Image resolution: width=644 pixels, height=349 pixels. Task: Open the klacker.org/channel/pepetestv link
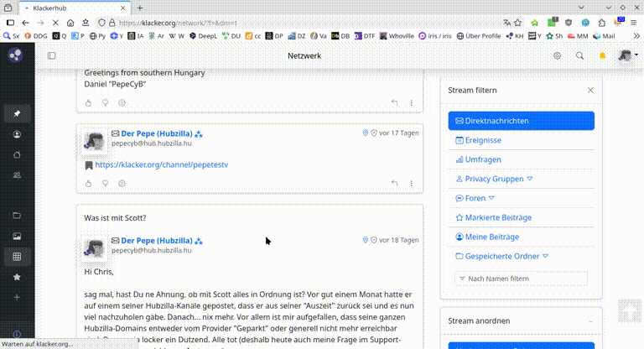[x=161, y=165]
